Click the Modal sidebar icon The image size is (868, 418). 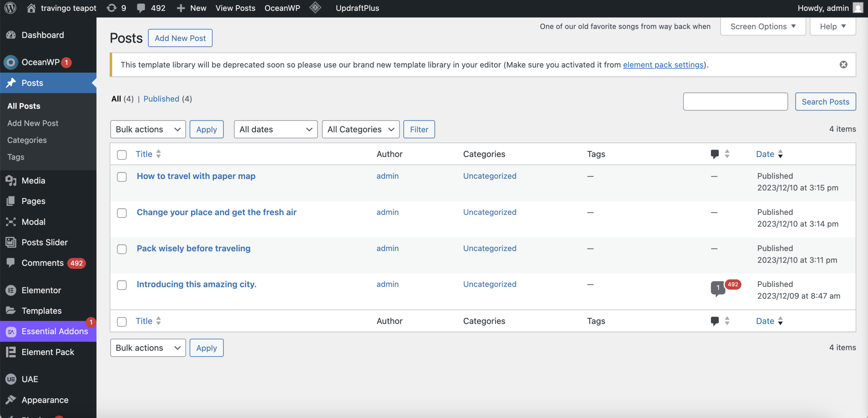11,222
